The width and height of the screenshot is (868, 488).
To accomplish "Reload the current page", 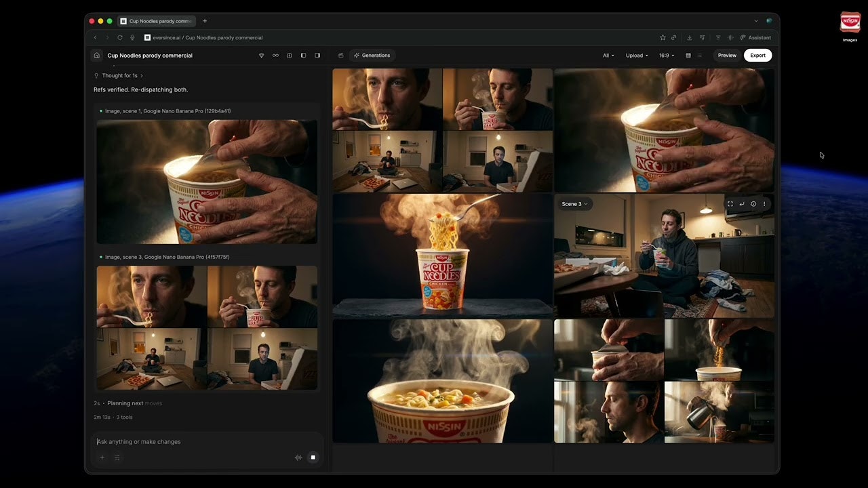I will coord(120,38).
